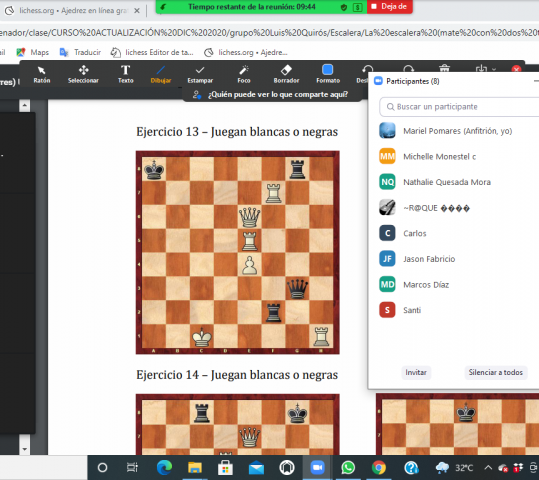Click the ~R@QUE participant avatar picture
This screenshot has height=480, width=539.
click(387, 208)
